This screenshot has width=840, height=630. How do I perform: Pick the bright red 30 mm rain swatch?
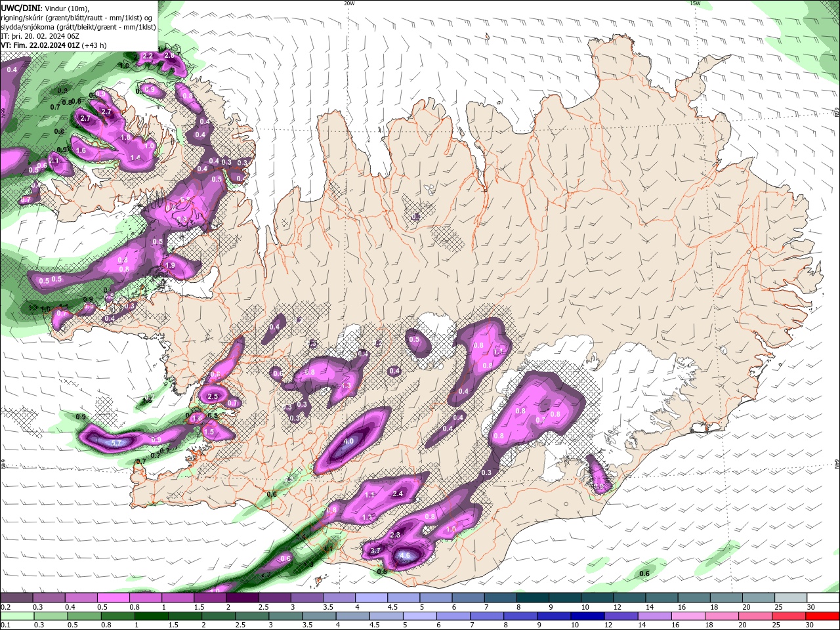point(822,616)
